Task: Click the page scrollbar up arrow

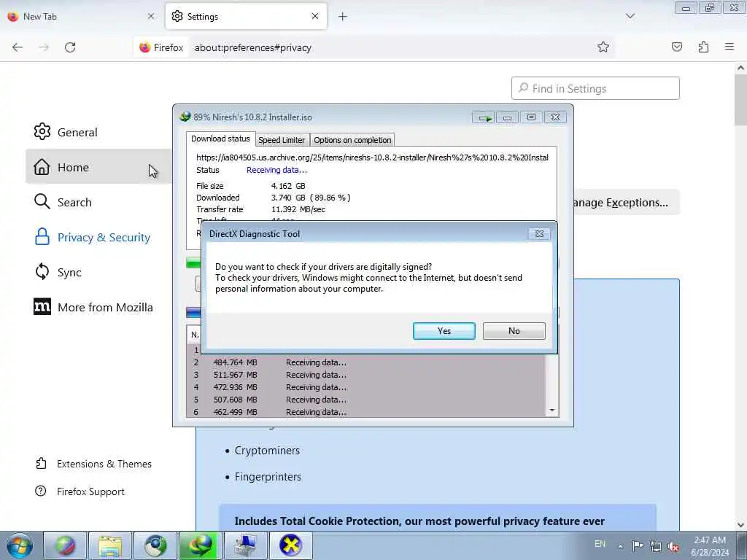Action: pos(740,68)
